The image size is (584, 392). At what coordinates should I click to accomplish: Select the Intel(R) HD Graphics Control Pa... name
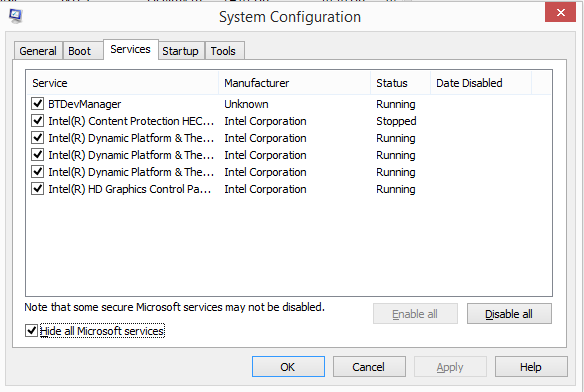click(x=130, y=189)
